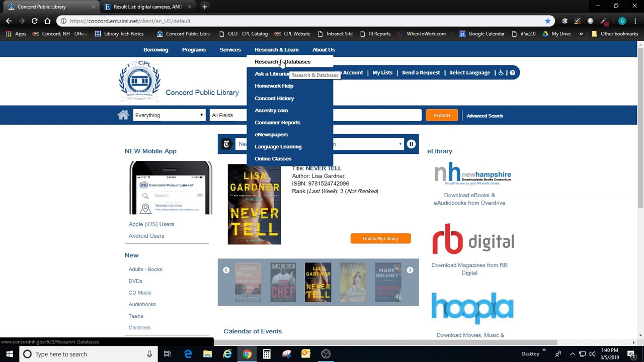Open the All Fields dropdown

[228, 115]
